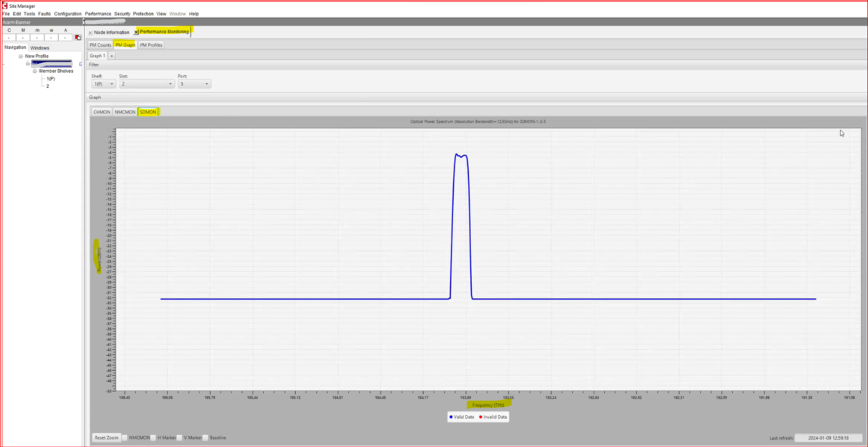Switch to the Windows navigation tab
Viewport: 868px width, 447px height.
click(x=40, y=48)
